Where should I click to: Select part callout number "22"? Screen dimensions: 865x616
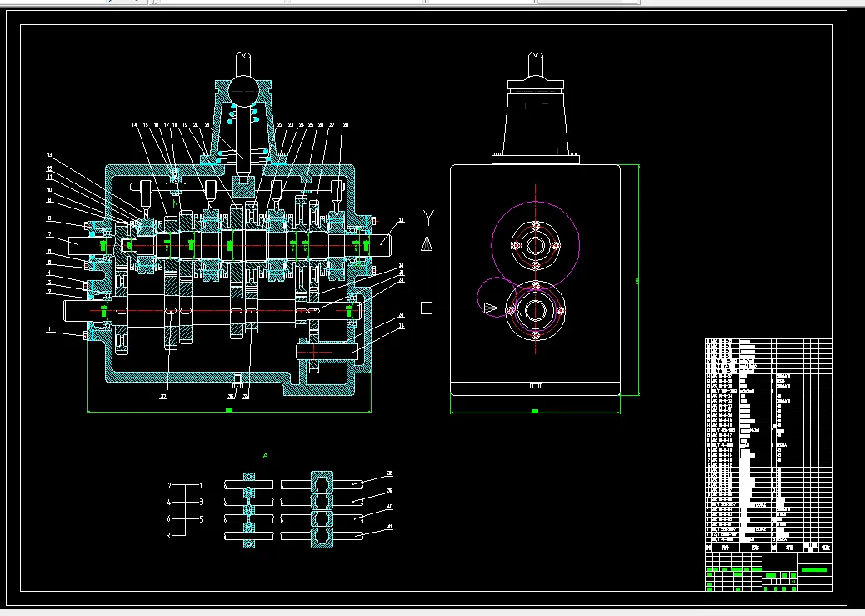coord(280,125)
